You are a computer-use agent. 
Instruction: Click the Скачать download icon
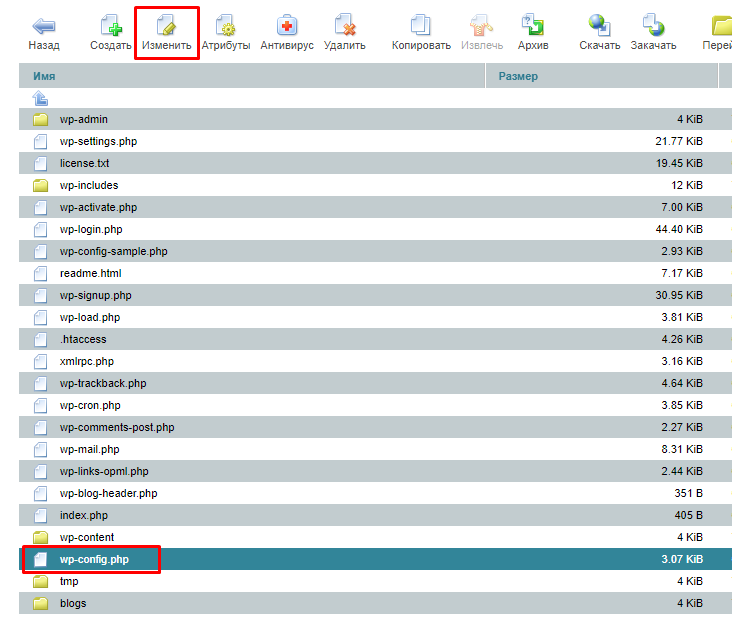599,25
